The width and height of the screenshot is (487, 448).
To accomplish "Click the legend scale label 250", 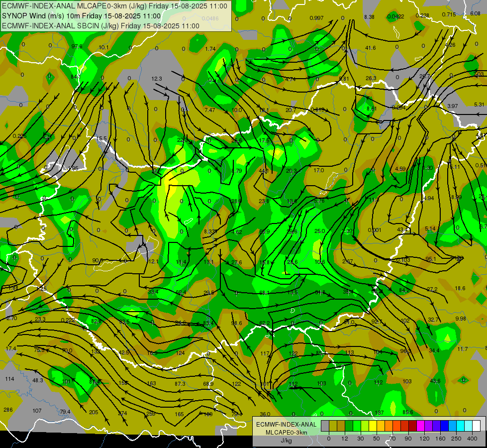I will click(x=456, y=439).
